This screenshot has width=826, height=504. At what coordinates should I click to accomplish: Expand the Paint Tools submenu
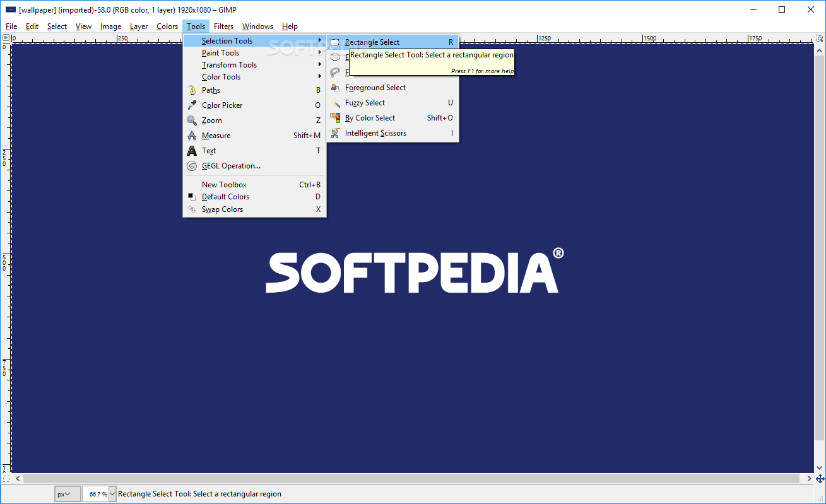(254, 53)
